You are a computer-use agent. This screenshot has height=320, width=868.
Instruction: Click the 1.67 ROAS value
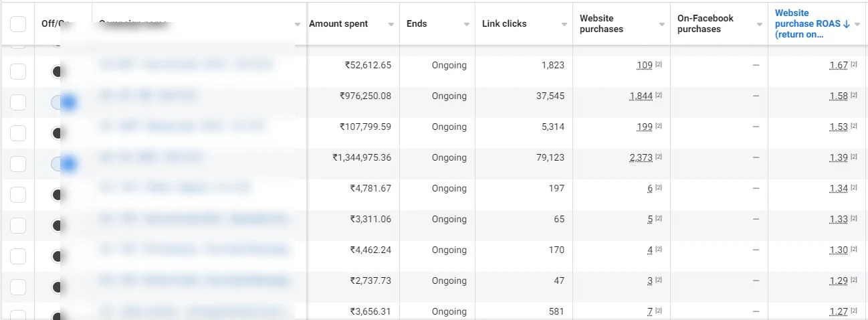coord(839,66)
